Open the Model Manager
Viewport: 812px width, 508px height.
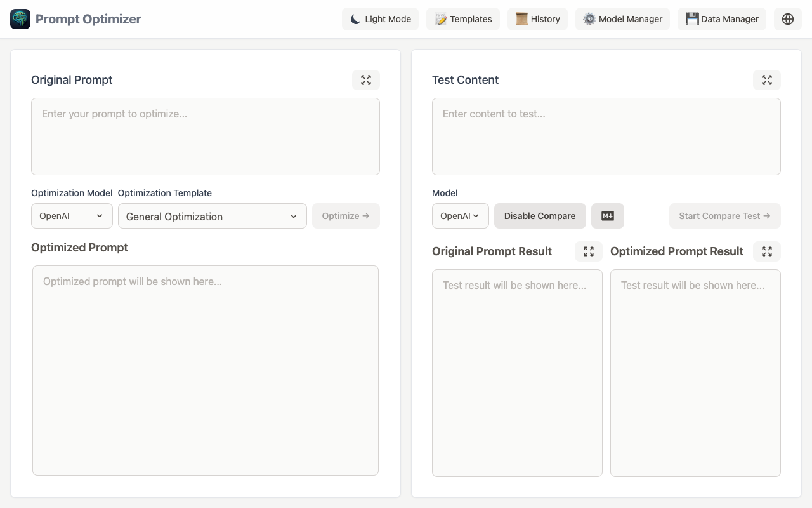coord(622,19)
